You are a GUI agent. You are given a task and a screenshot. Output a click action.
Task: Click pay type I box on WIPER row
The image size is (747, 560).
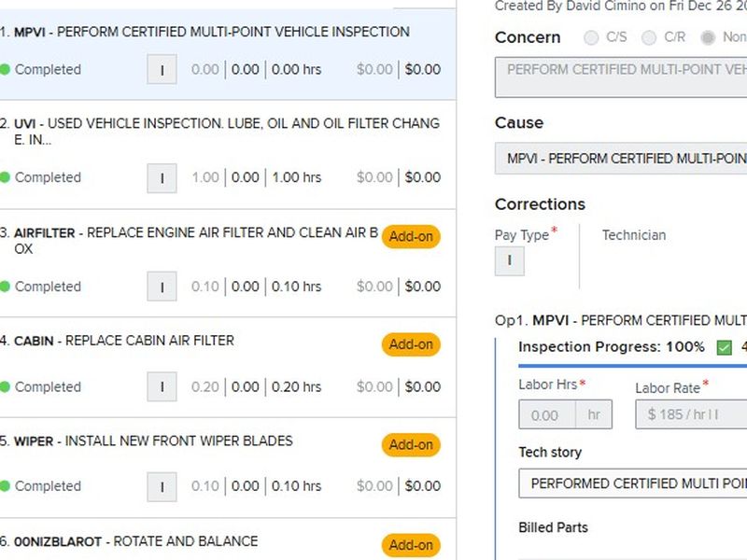[162, 486]
